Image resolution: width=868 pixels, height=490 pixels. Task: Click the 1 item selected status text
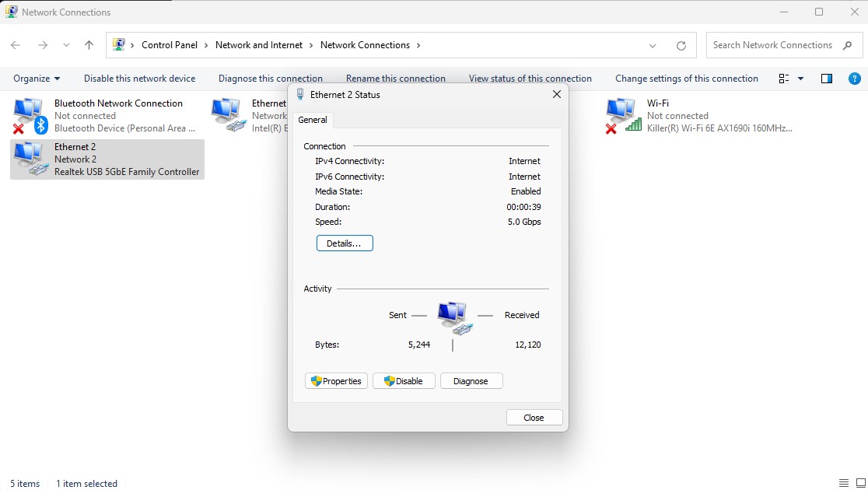click(86, 483)
